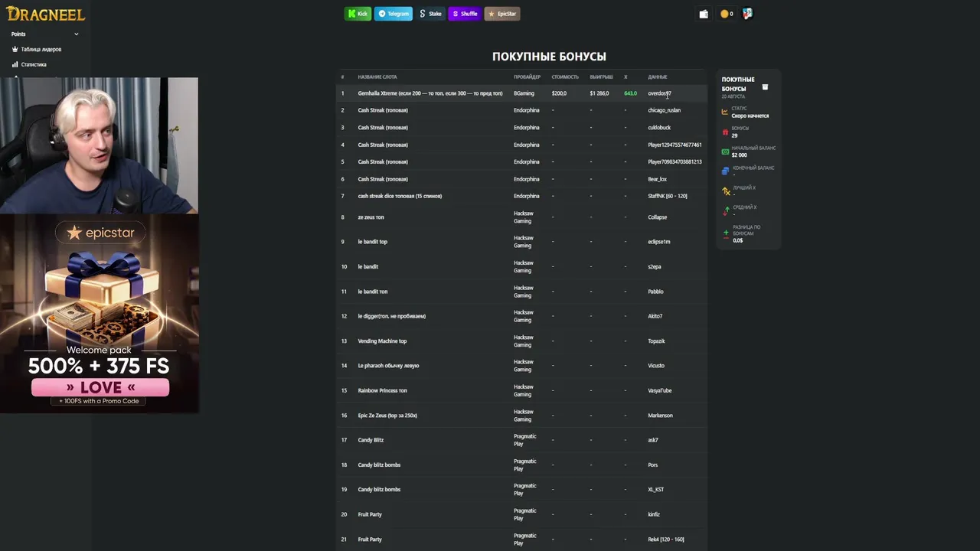Click username Player129475574677461
This screenshot has height=551, width=980.
[675, 145]
